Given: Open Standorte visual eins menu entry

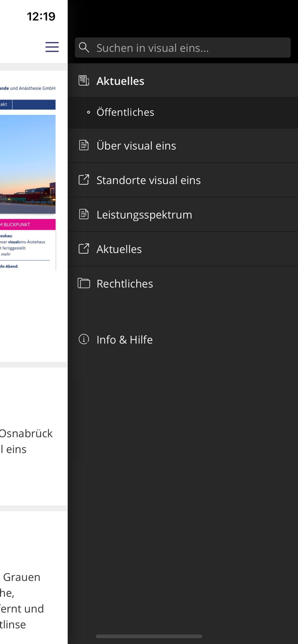Looking at the screenshot, I should pos(148,180).
